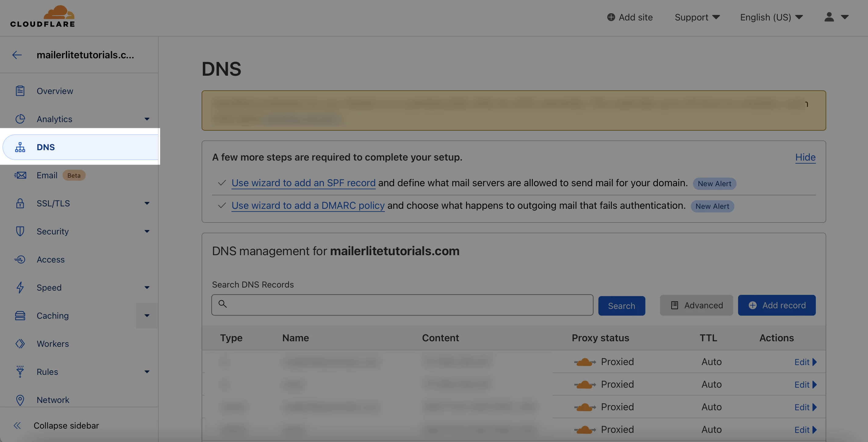Open the Support dropdown menu
Viewport: 868px width, 442px height.
(697, 17)
